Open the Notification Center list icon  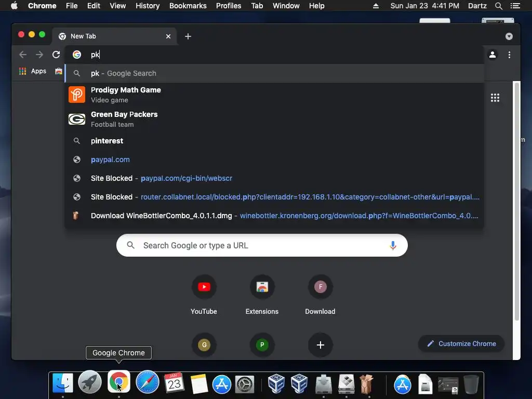pyautogui.click(x=515, y=6)
